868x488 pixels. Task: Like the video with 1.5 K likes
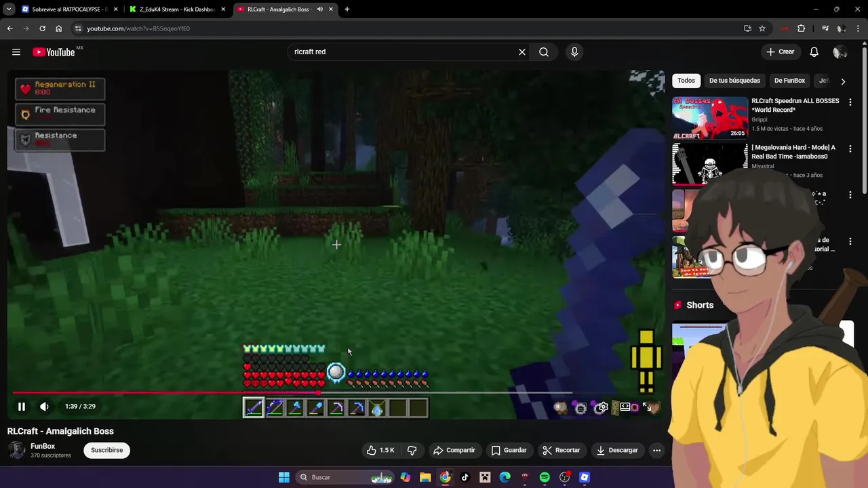click(380, 450)
